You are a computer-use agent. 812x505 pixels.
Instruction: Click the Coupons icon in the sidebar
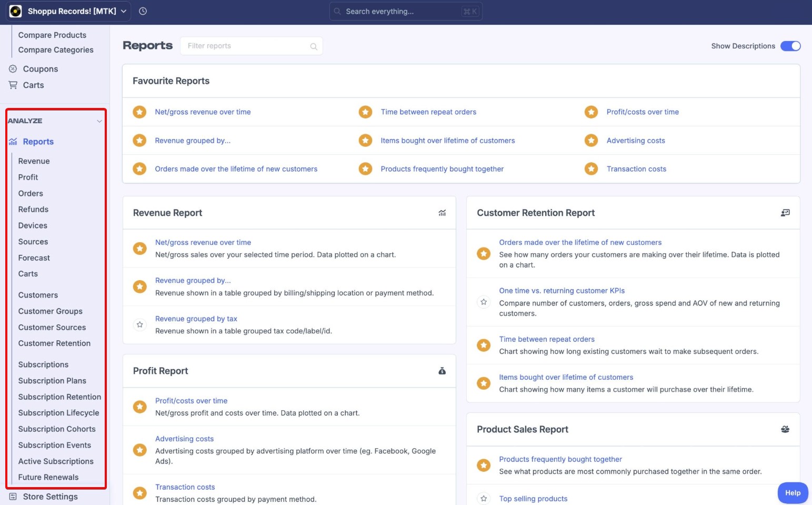coord(13,68)
